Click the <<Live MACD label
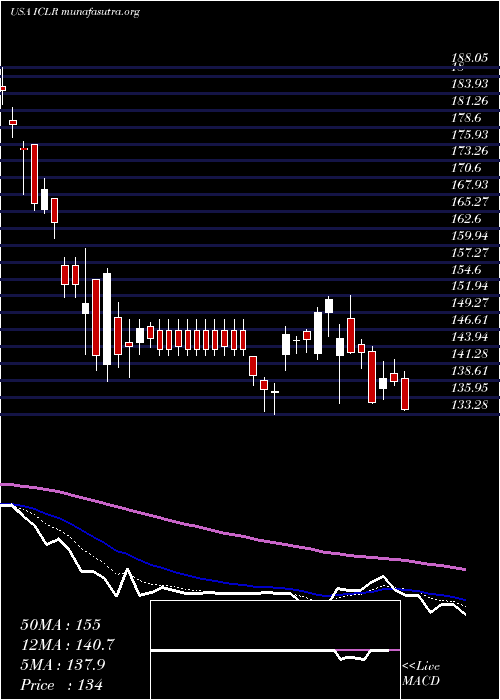Viewport: 500px width, 700px height. (x=421, y=674)
